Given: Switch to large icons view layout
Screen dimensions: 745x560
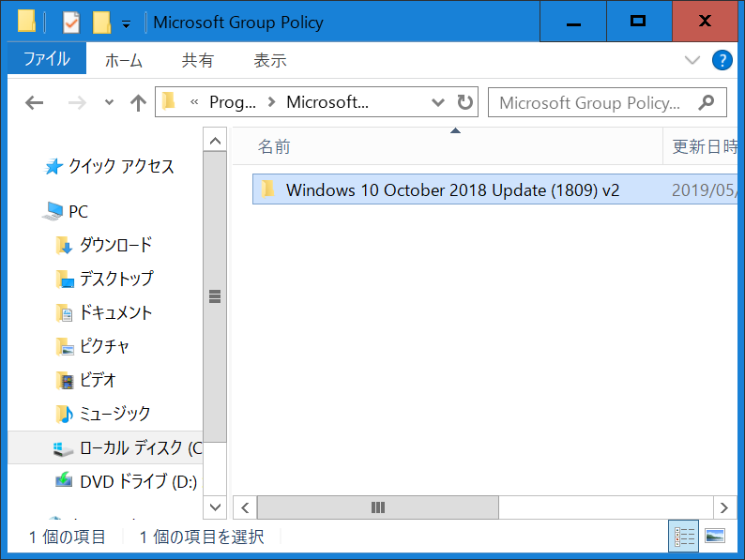Looking at the screenshot, I should tap(715, 536).
